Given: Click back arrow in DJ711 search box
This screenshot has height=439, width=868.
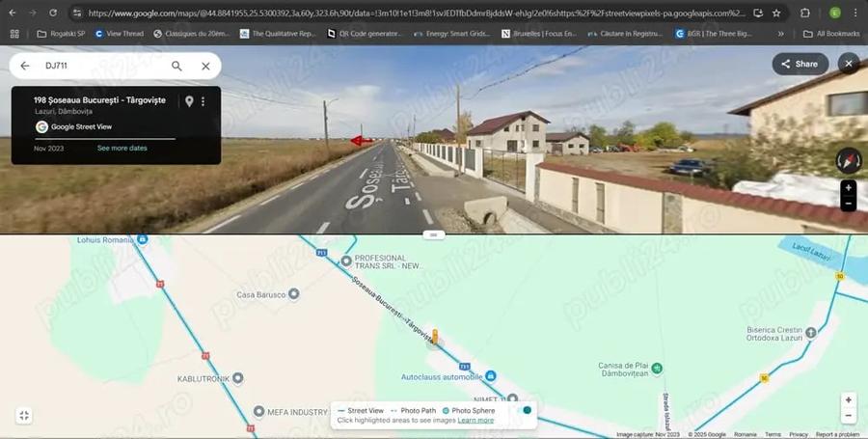Looking at the screenshot, I should point(25,66).
